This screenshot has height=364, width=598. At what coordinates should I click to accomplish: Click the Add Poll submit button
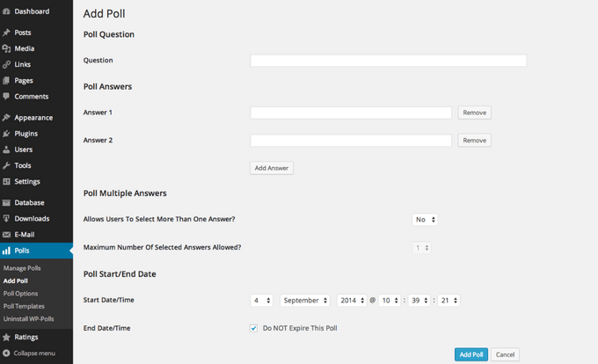coord(470,354)
